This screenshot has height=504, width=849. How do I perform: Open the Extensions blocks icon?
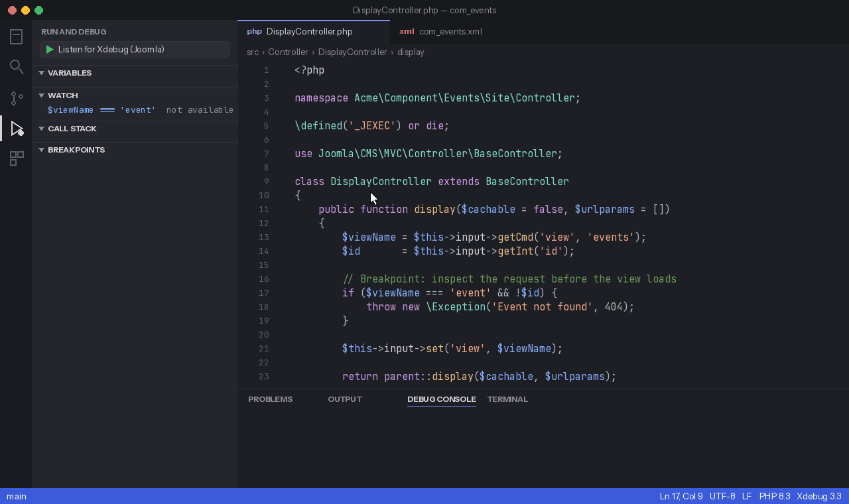click(17, 158)
